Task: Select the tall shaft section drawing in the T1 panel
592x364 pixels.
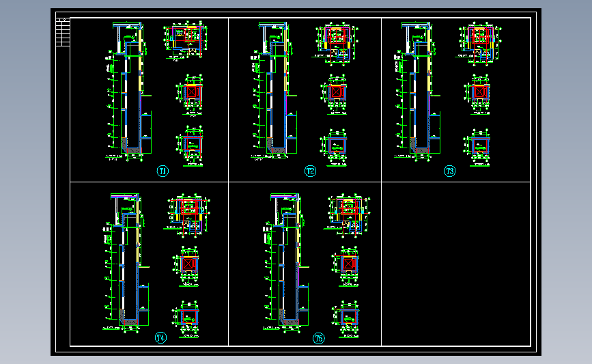Action: 128,92
